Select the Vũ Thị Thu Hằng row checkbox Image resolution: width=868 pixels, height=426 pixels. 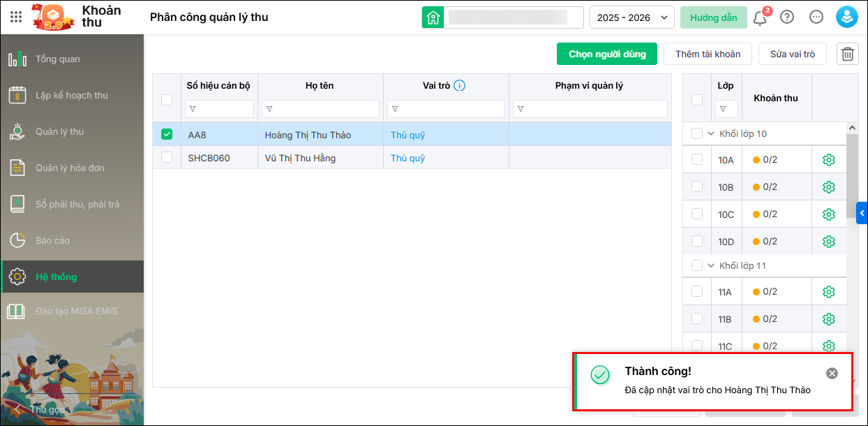(167, 158)
